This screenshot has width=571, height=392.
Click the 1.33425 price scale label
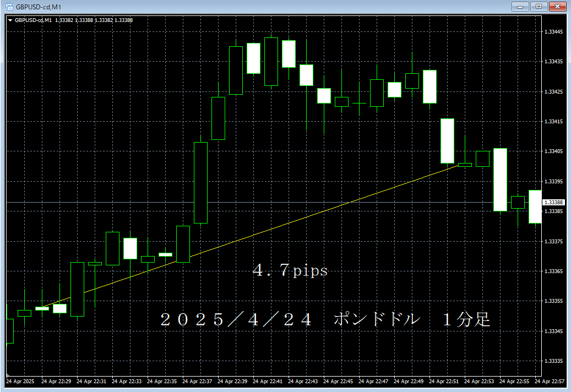click(x=553, y=92)
